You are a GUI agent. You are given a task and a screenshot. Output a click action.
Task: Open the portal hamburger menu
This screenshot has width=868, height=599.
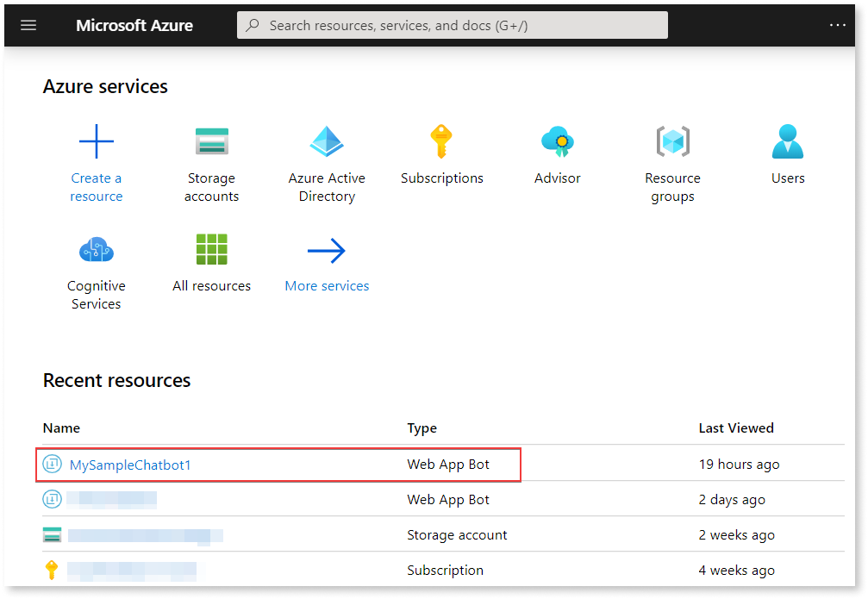coord(28,25)
